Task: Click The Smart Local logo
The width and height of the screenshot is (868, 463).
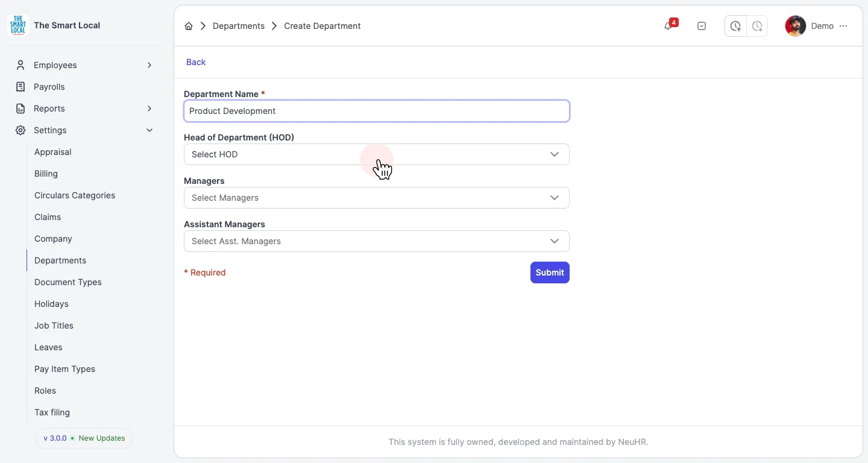Action: 18,25
